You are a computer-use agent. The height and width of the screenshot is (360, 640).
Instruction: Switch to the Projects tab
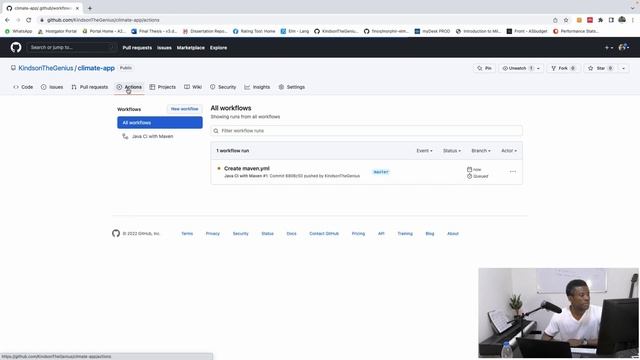point(162,87)
